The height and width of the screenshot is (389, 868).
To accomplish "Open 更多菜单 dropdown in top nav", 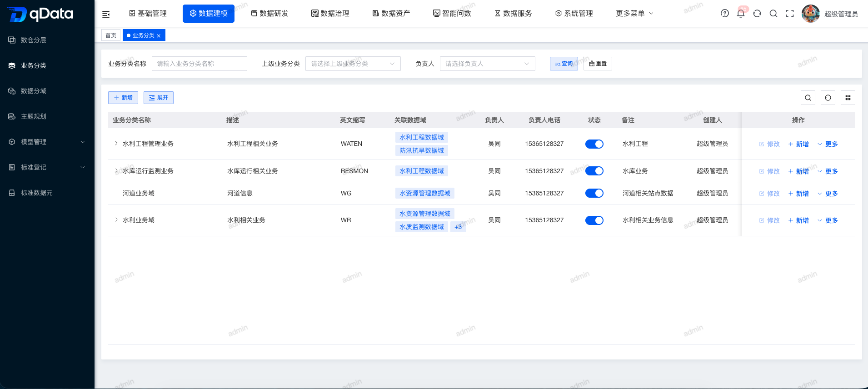I will click(x=634, y=14).
